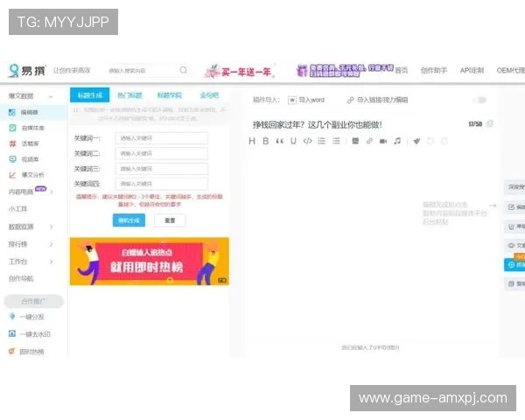Click the search magnifier icon
The height and width of the screenshot is (420, 525).
pyautogui.click(x=183, y=70)
